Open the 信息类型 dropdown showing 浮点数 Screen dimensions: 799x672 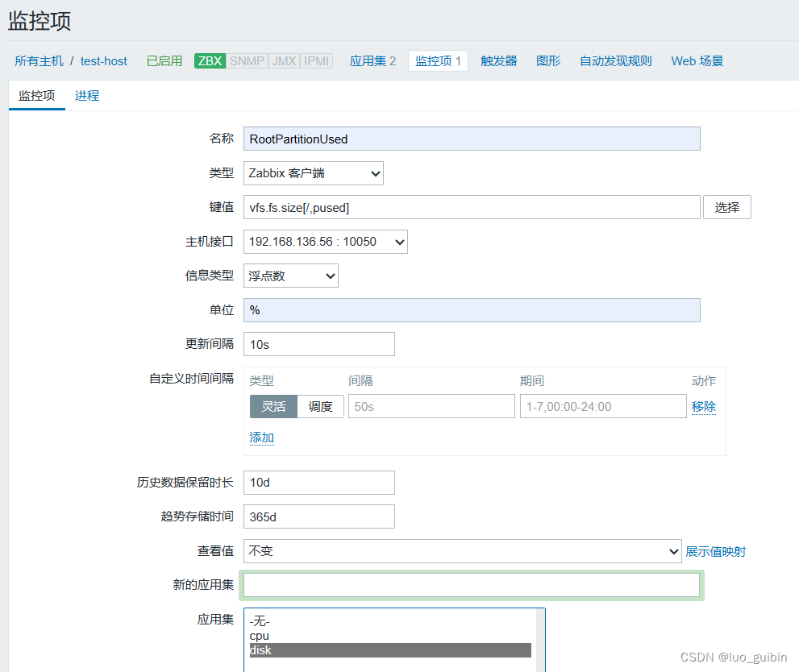pos(290,275)
